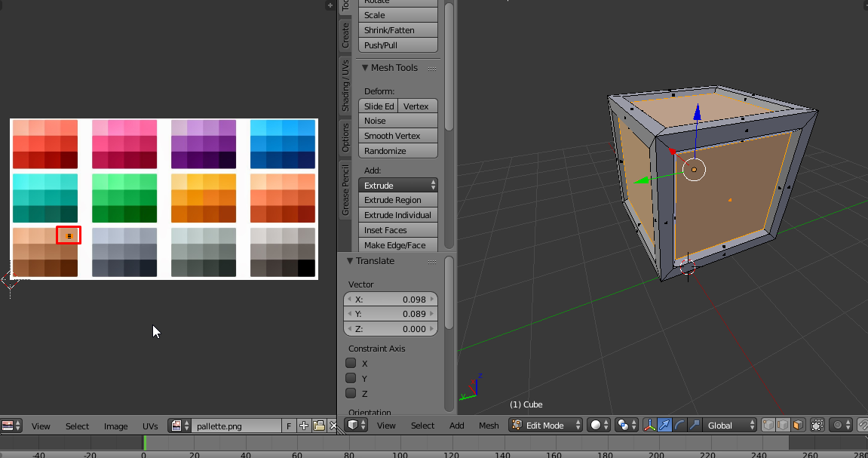Open the Extrude dropdown under Add
868x458 pixels.
coord(398,185)
